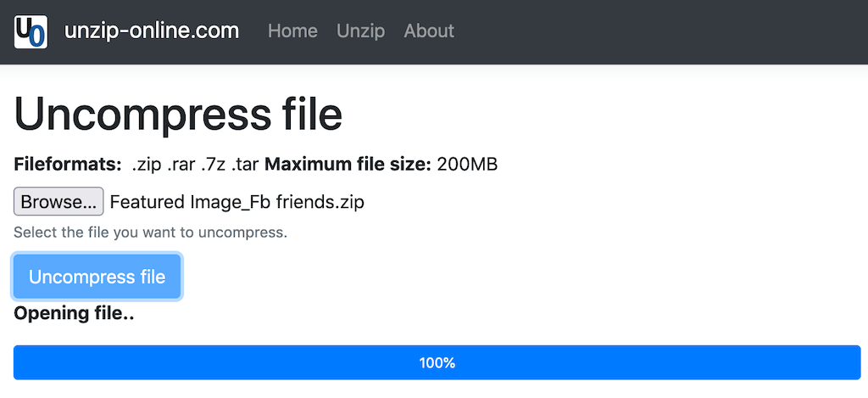Click the 100% upload progress bar

tap(437, 362)
